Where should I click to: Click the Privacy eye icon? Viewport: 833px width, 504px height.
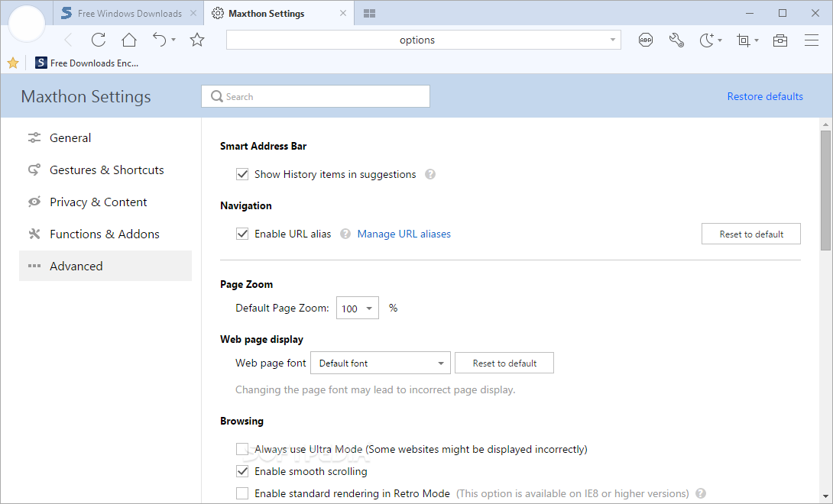pos(34,202)
